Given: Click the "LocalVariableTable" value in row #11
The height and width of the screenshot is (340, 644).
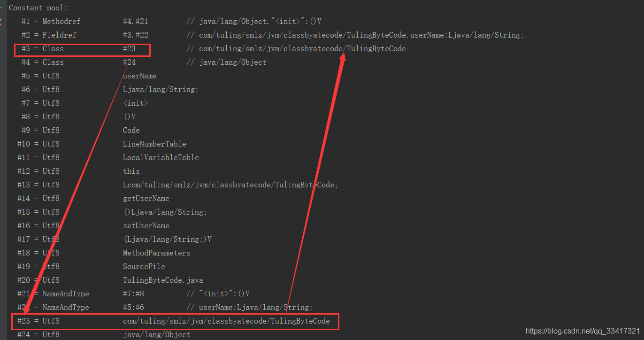Looking at the screenshot, I should click(161, 158).
